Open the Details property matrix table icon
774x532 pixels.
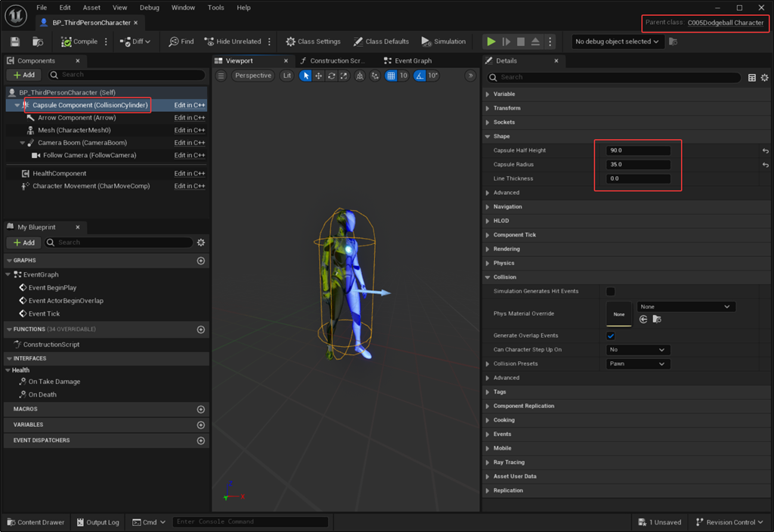pyautogui.click(x=752, y=78)
